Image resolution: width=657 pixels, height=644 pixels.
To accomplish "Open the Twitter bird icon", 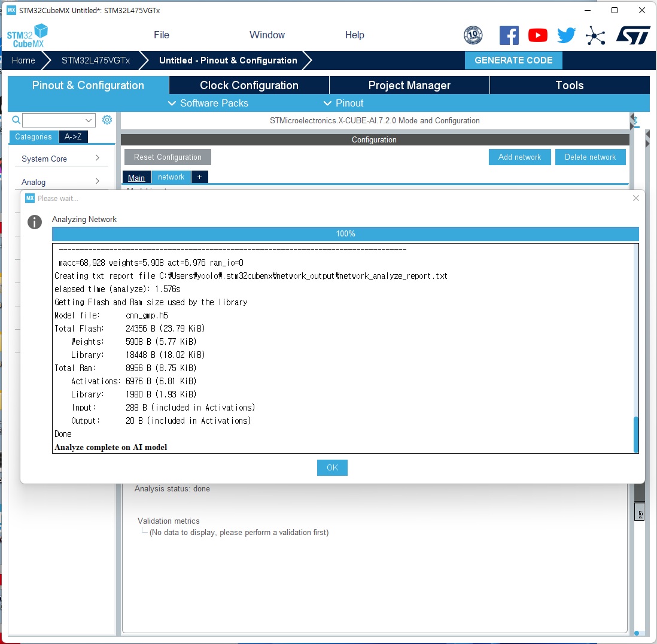I will [x=567, y=35].
